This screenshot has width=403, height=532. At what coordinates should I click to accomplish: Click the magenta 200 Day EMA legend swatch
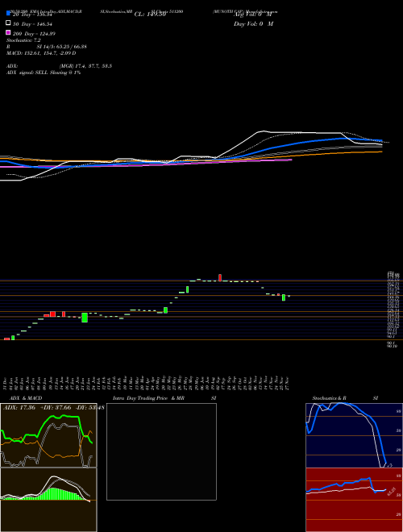[x=8, y=32]
